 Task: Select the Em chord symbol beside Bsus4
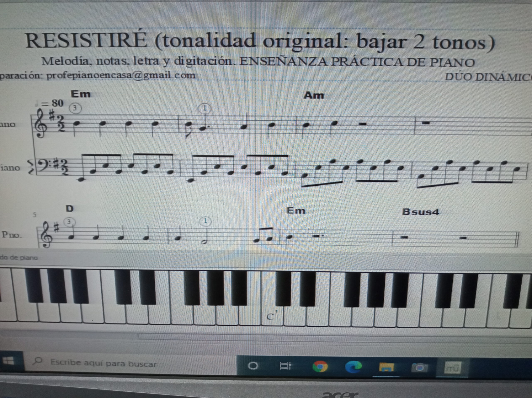tap(296, 211)
